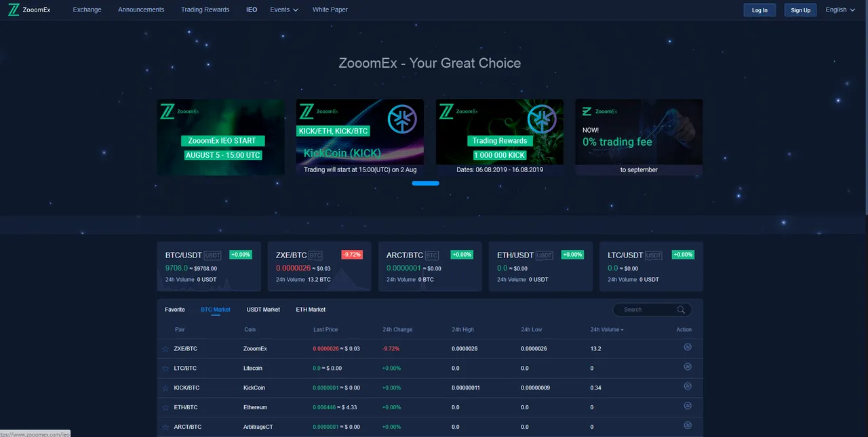Open the ETH/USDT ticker card
868x437 pixels.
point(540,267)
